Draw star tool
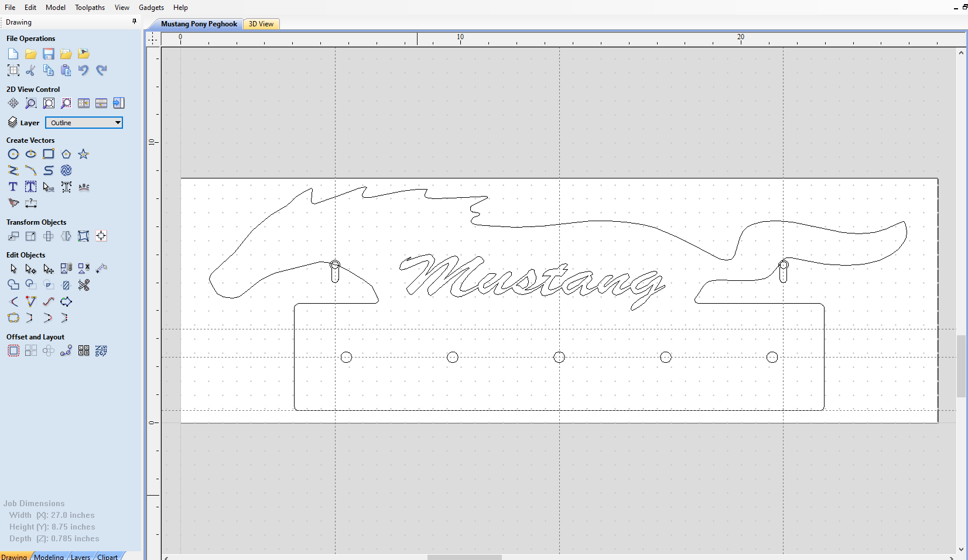This screenshot has height=560, width=968. (x=84, y=154)
